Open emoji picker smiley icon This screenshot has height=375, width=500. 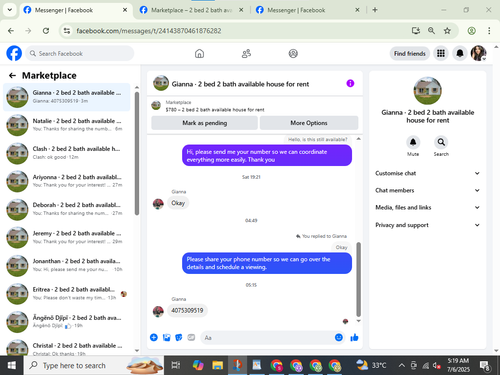(339, 337)
